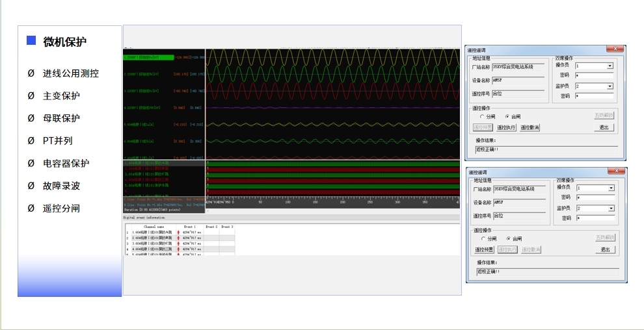Click the 厂站名称 field in the upper dialog
Viewport: 644px width, 330px height.
click(x=518, y=67)
